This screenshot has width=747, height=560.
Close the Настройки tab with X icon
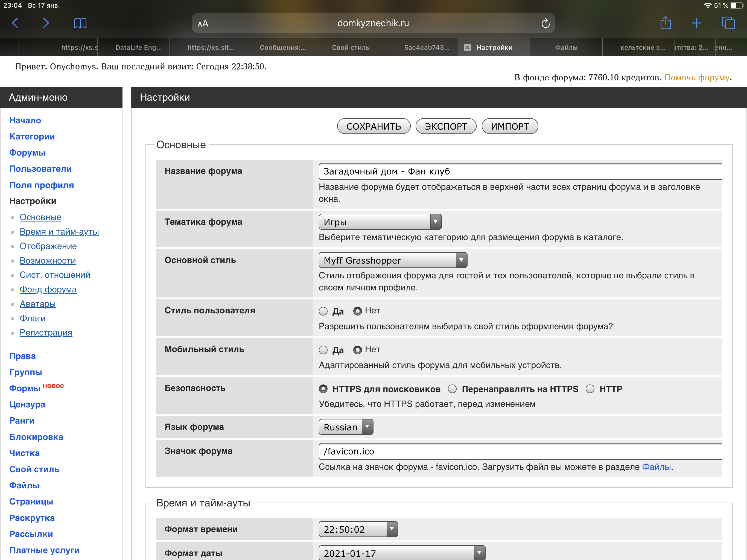coord(467,48)
